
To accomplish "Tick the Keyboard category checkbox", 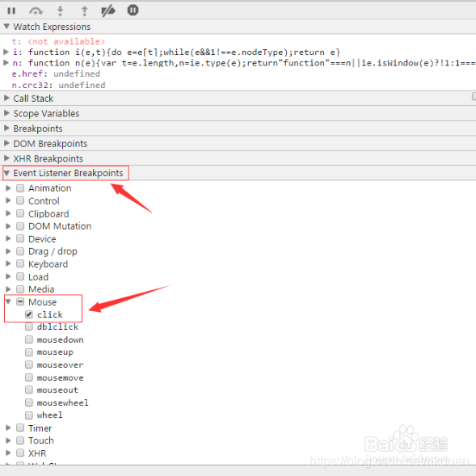I will tap(20, 263).
